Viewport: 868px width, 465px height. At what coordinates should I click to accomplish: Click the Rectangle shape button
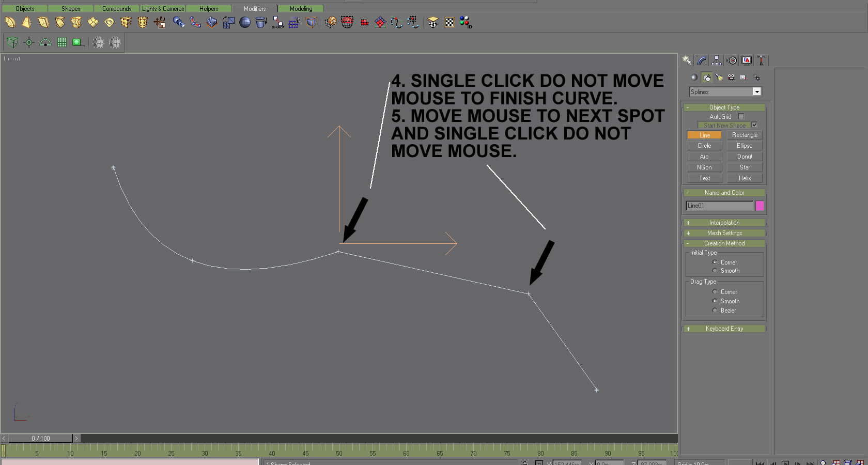(745, 135)
